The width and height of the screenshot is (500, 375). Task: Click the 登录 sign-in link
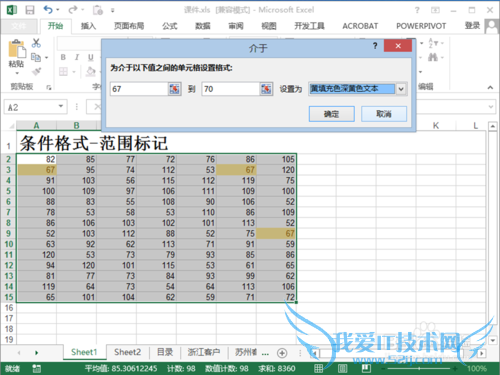pos(472,25)
